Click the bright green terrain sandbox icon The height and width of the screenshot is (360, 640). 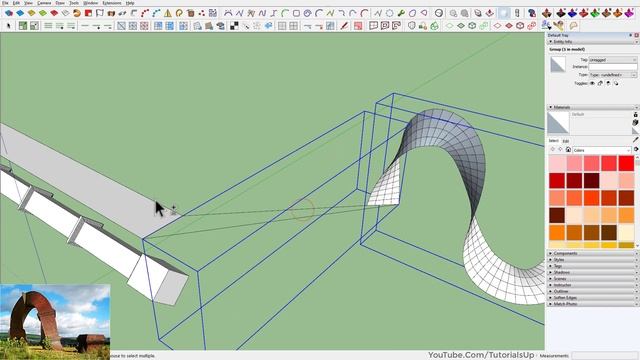pos(595,13)
